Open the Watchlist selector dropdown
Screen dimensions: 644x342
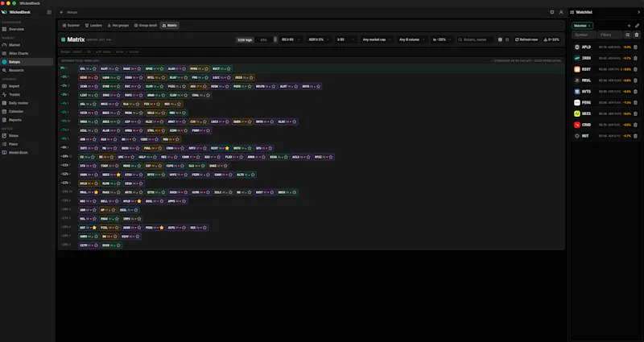[x=582, y=26]
